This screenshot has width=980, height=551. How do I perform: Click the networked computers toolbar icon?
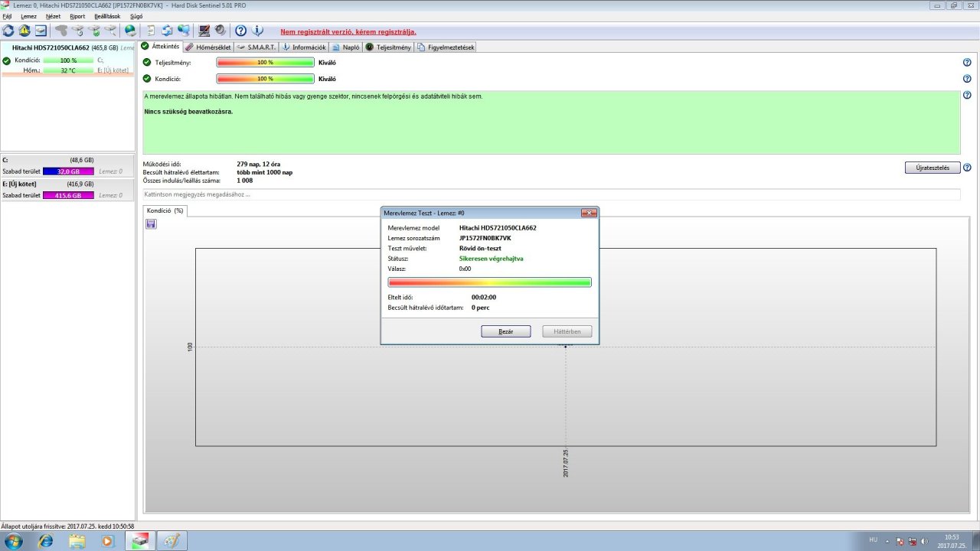click(x=184, y=31)
